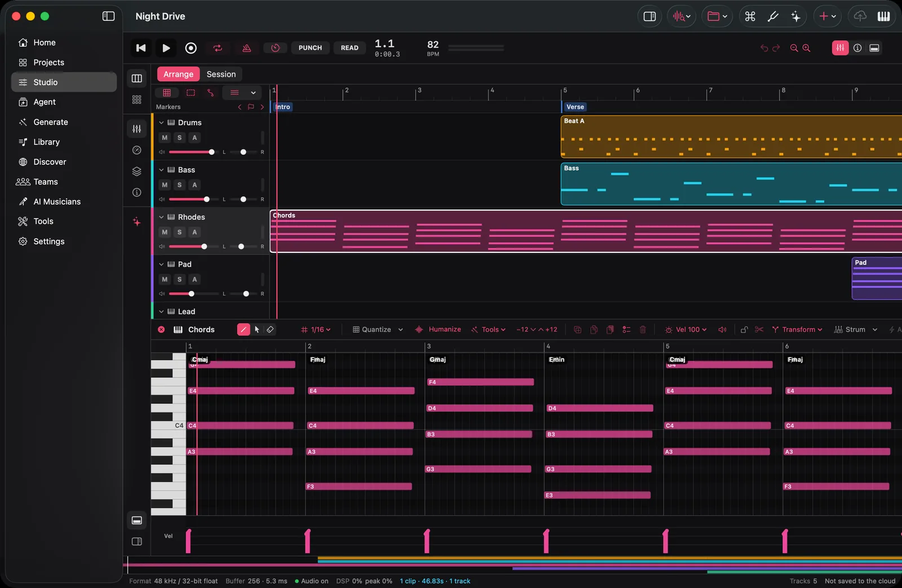This screenshot has width=902, height=588.
Task: Select the pencil draw tool in piano roll
Action: pyautogui.click(x=243, y=330)
